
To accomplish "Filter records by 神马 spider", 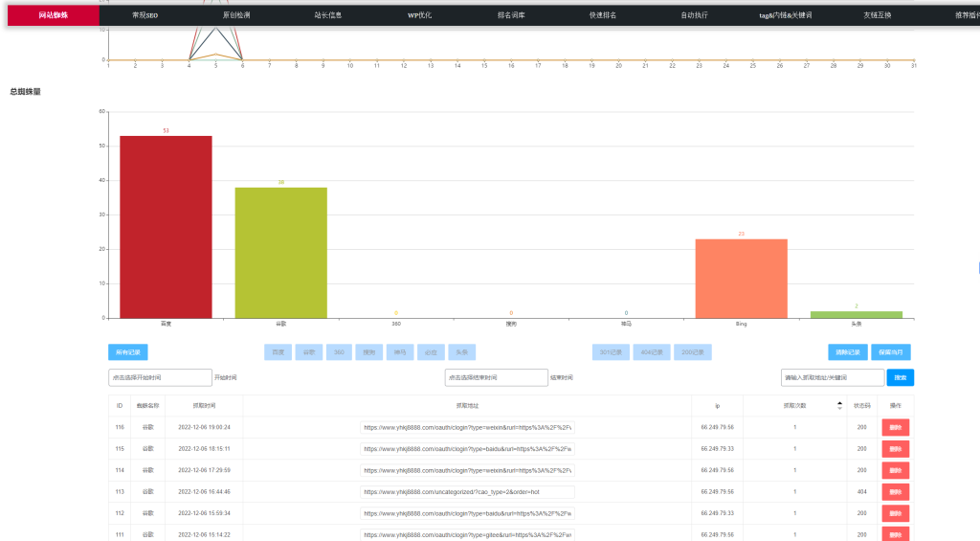I will point(400,352).
